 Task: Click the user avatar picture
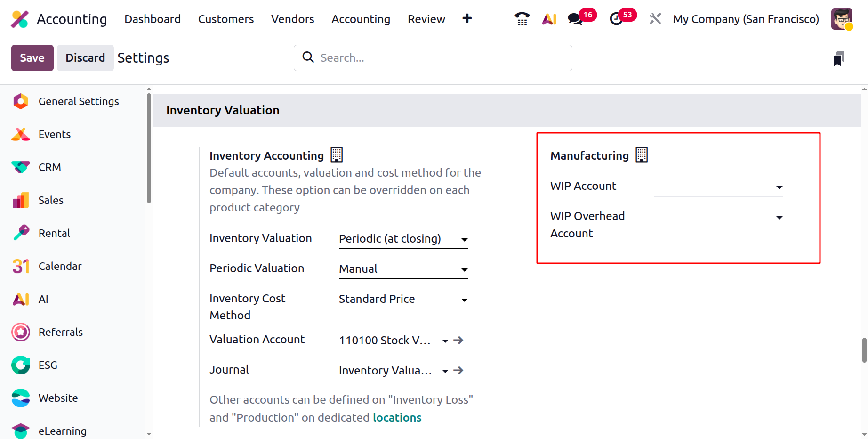[x=842, y=19]
